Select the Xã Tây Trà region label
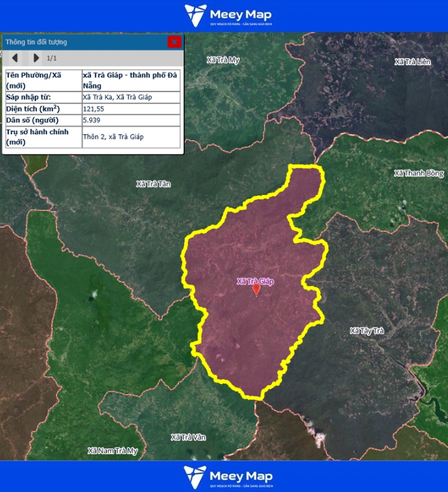 point(366,331)
